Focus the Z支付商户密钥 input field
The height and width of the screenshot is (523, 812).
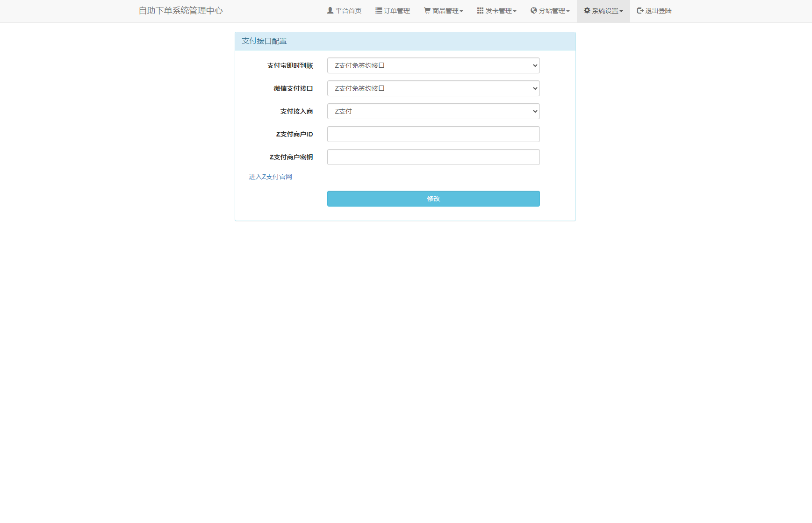coord(433,157)
